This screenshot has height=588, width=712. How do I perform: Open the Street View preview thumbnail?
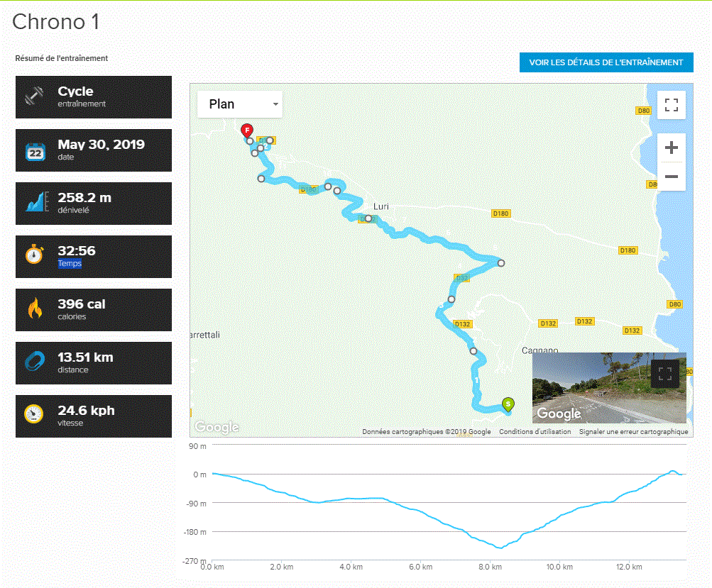[x=609, y=388]
